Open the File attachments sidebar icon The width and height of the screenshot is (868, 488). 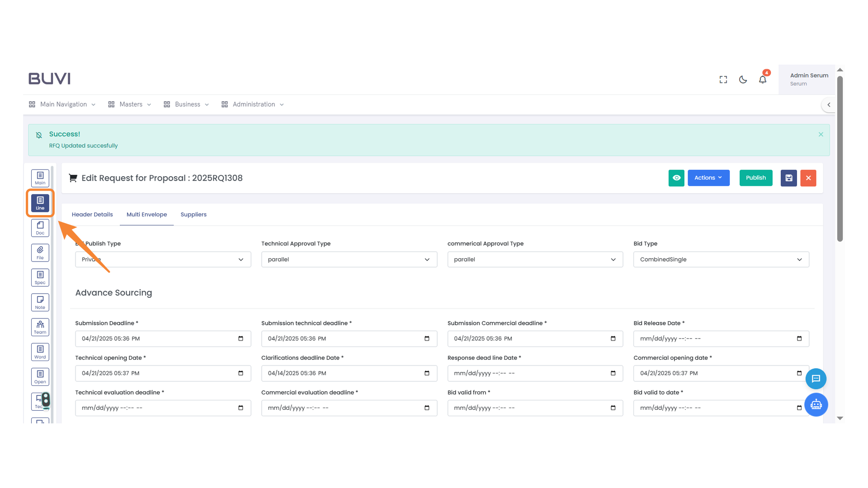point(40,253)
